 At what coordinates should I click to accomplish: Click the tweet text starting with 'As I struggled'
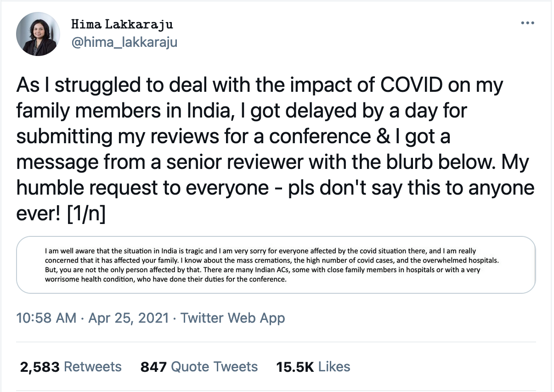point(276,150)
